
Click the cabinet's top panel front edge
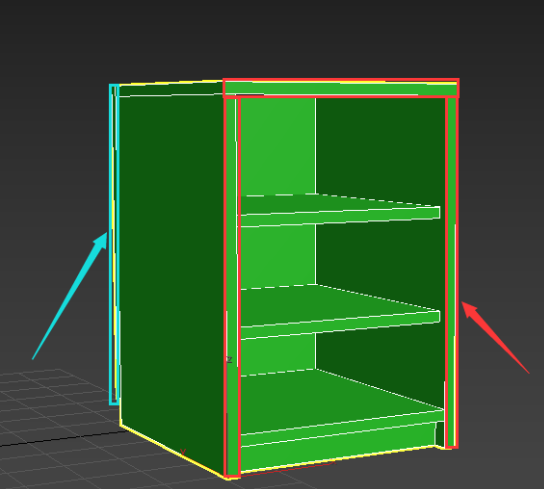[x=341, y=88]
